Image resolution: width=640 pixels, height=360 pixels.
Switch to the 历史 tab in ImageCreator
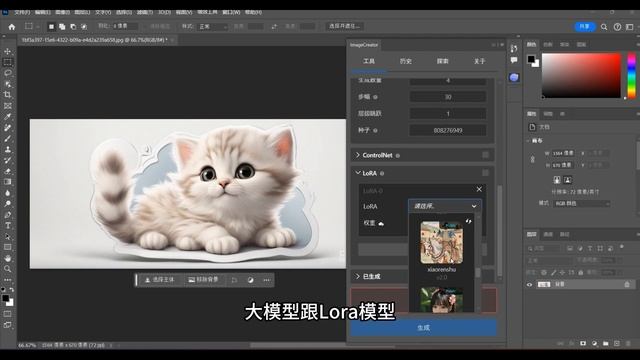coord(406,61)
